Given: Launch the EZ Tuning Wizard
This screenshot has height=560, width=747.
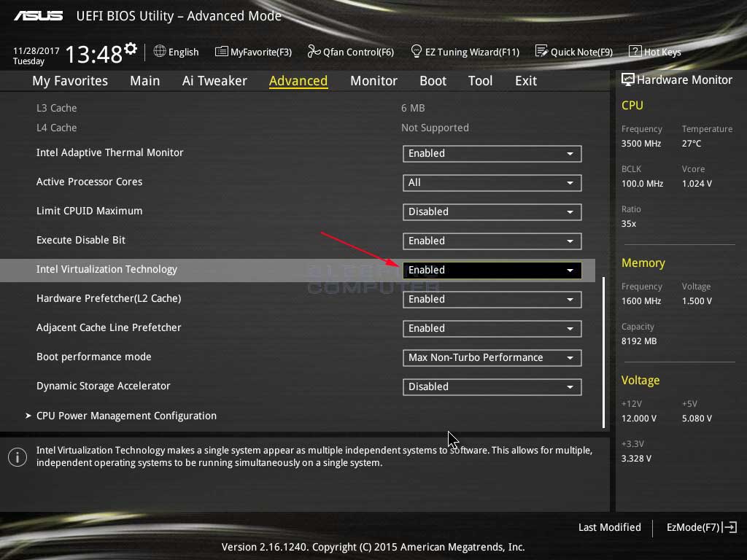Looking at the screenshot, I should tap(465, 52).
